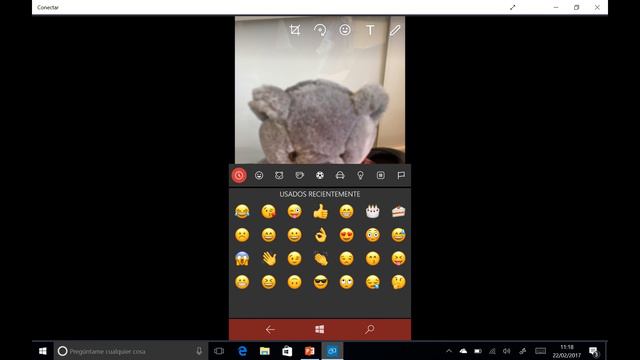Insert the winking face with tongue emoji

pos(294,211)
